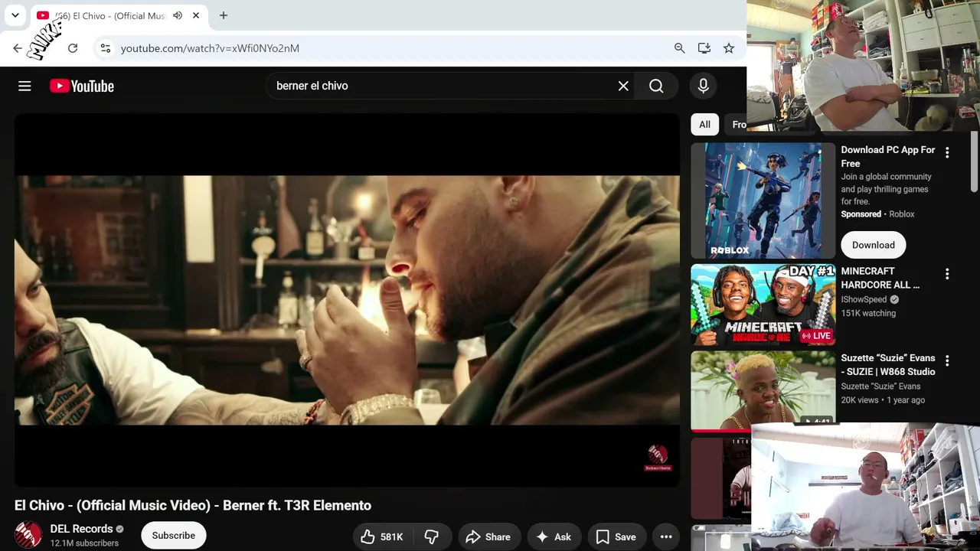This screenshot has width=980, height=551.
Task: Open the Suzette Evans video thumbnail
Action: pos(763,390)
